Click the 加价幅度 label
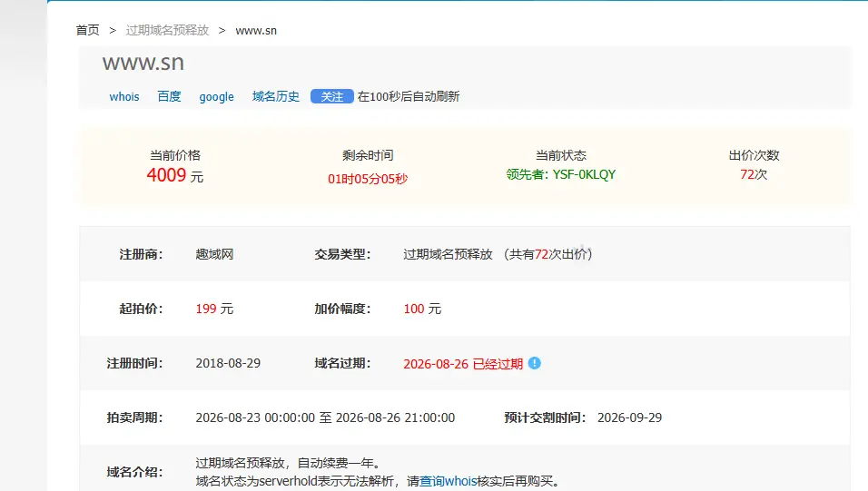 pos(342,309)
